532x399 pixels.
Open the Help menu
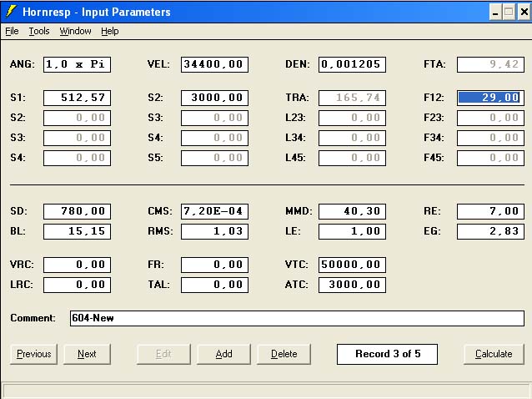click(x=110, y=31)
